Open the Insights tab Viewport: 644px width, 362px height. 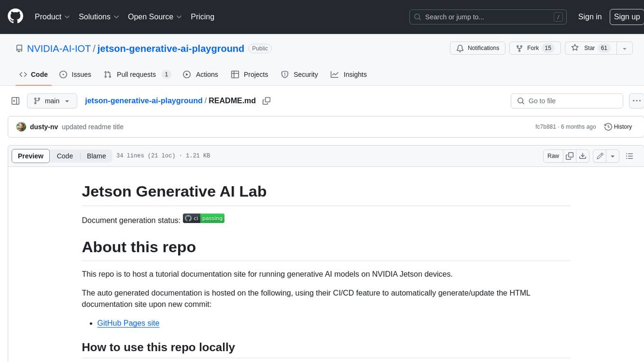349,74
